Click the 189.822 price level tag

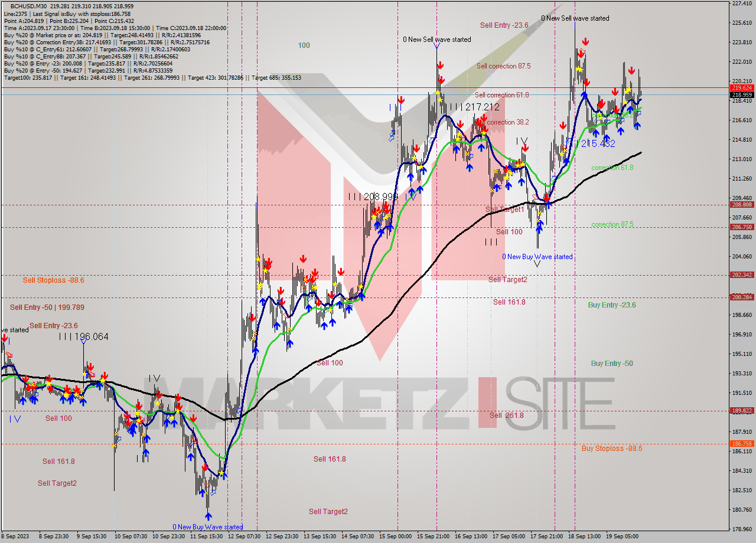742,411
